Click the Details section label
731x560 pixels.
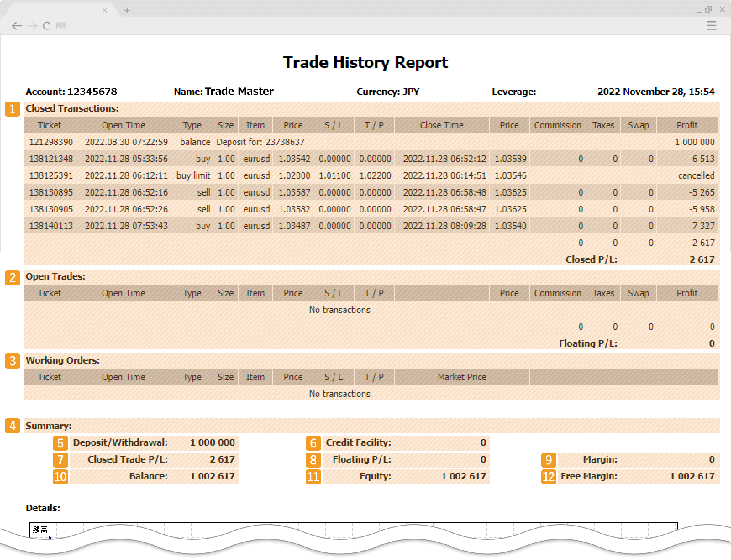coord(42,508)
